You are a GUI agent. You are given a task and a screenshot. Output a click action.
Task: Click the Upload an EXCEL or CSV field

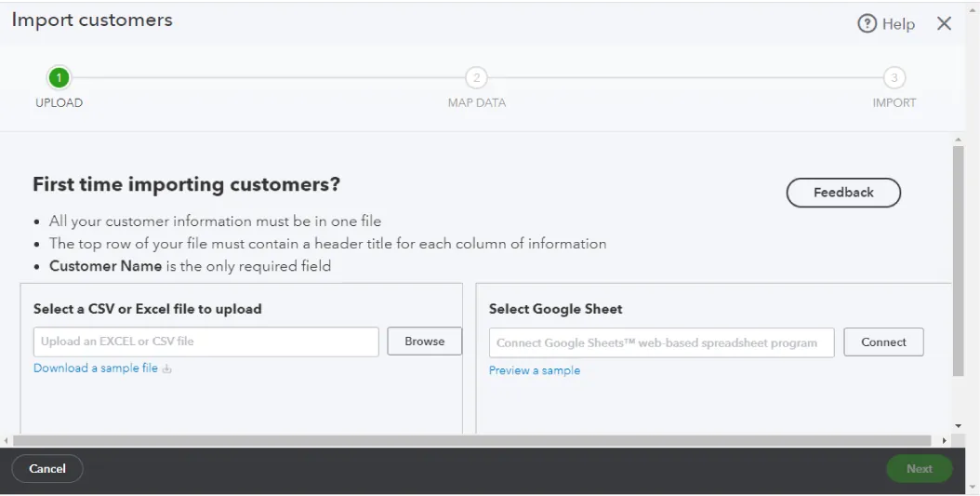[205, 342]
